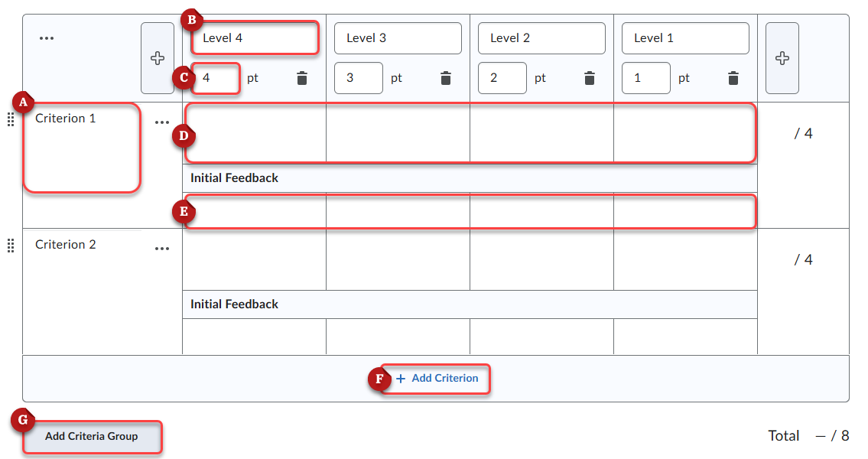The width and height of the screenshot is (868, 459).
Task: Select Add Criterion
Action: click(437, 379)
